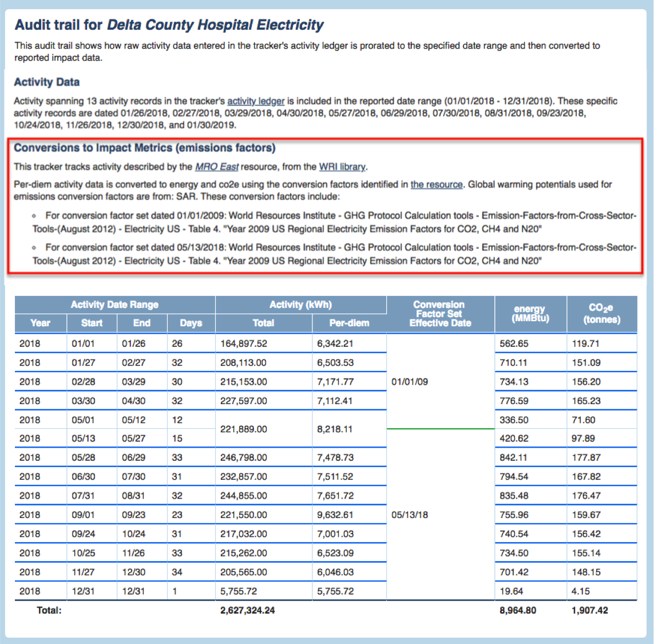The height and width of the screenshot is (644, 654).
Task: Select the energy (MMBtu) column header
Action: click(530, 314)
